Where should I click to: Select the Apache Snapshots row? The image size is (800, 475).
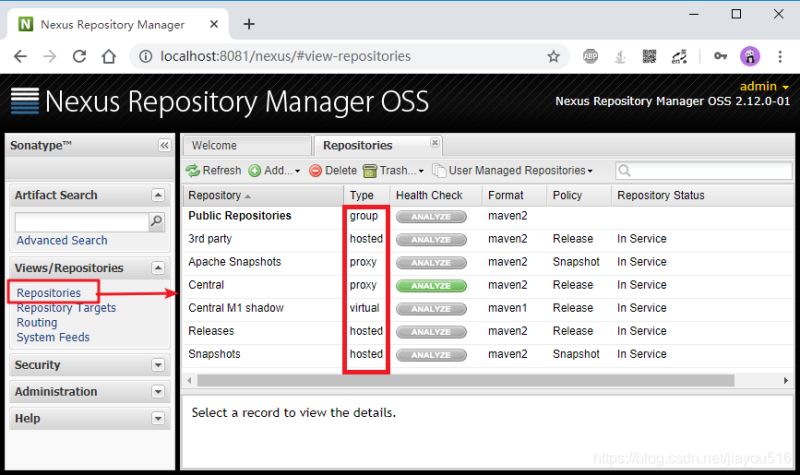487,262
